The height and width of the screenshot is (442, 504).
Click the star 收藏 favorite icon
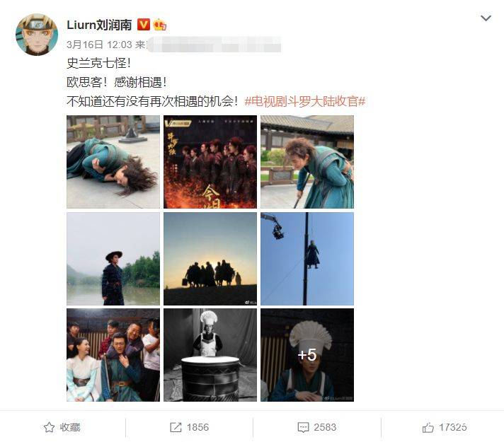coord(49,427)
